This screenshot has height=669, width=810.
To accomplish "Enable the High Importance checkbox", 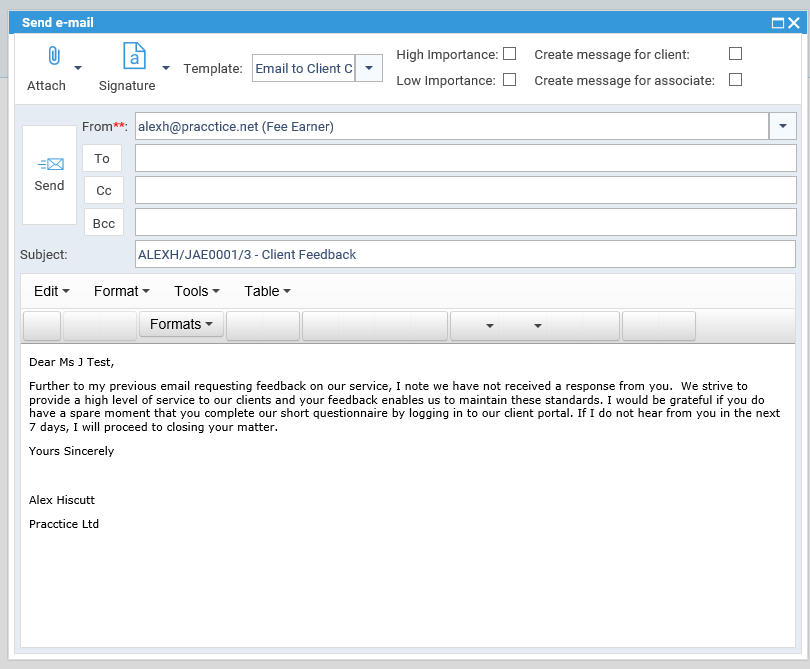I will pos(509,54).
